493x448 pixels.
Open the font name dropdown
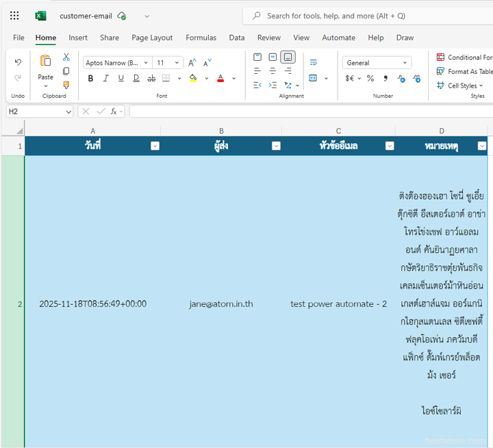pos(116,63)
